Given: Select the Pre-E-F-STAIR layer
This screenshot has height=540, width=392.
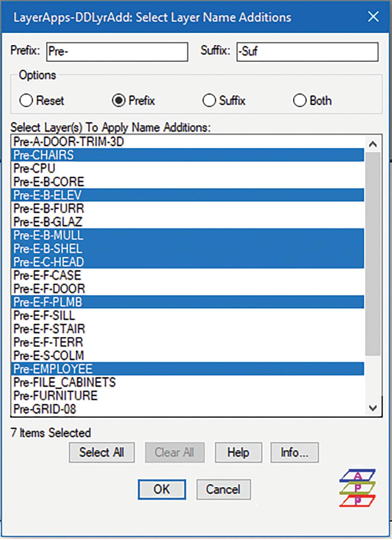Looking at the screenshot, I should [188, 329].
